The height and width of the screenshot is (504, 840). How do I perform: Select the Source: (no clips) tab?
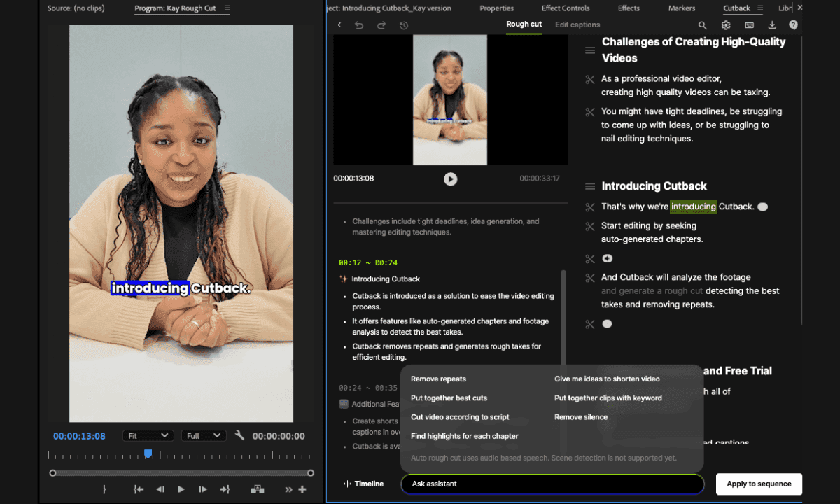[x=76, y=8]
